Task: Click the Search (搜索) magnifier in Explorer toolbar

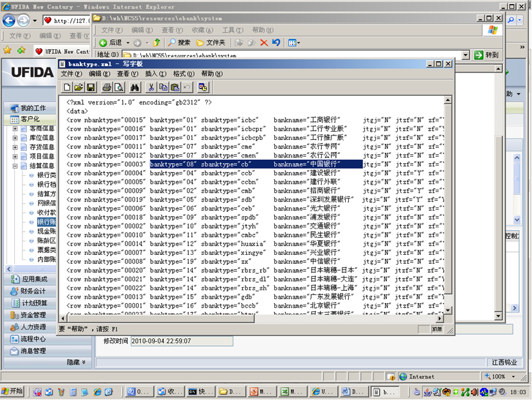Action: click(x=179, y=43)
